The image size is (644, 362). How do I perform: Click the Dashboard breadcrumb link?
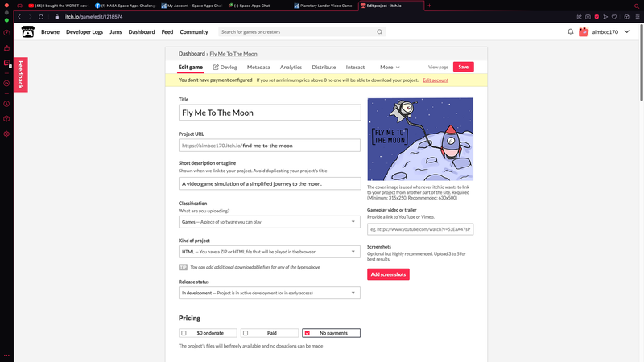(192, 54)
